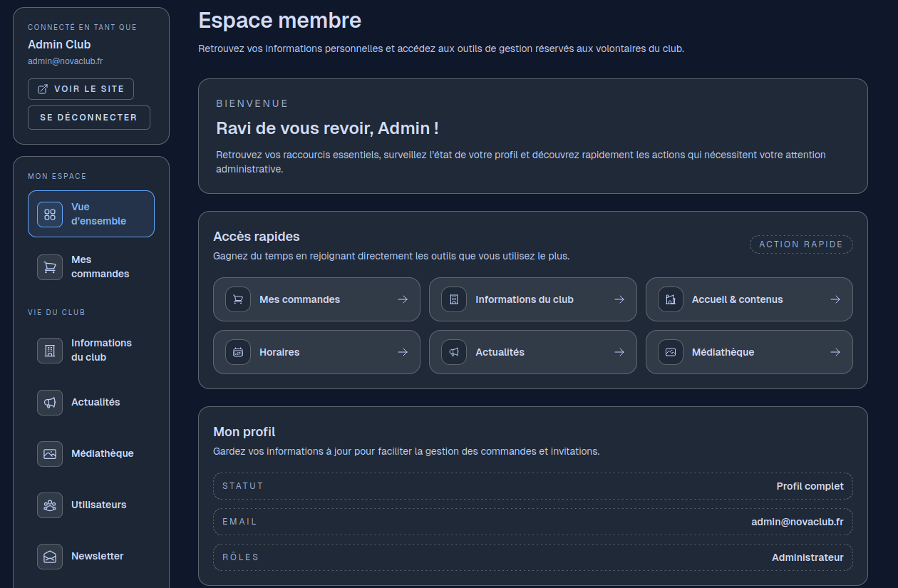Click the arrow on the Actualités quick card
The height and width of the screenshot is (588, 898).
(619, 352)
